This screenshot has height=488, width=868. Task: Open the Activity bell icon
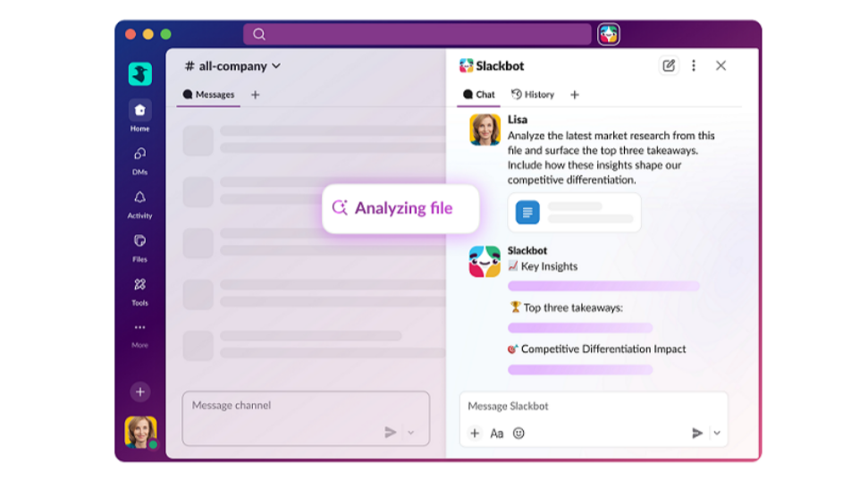pyautogui.click(x=139, y=198)
